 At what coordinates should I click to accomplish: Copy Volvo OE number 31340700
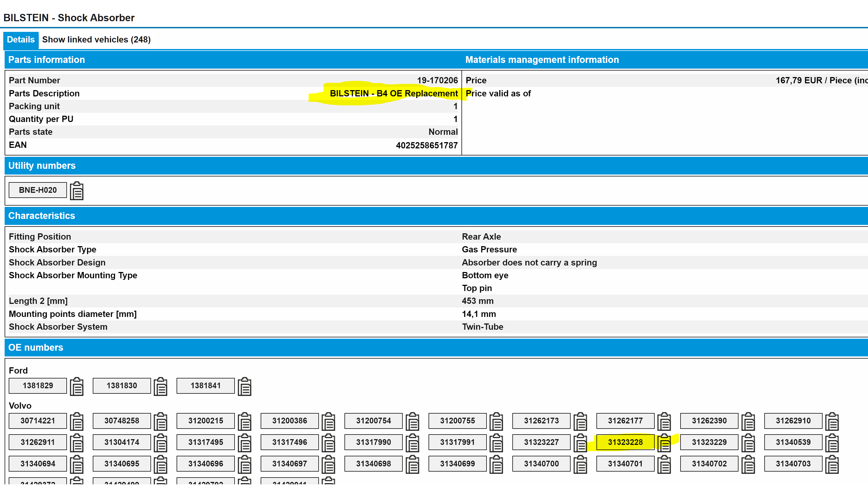[x=581, y=465]
